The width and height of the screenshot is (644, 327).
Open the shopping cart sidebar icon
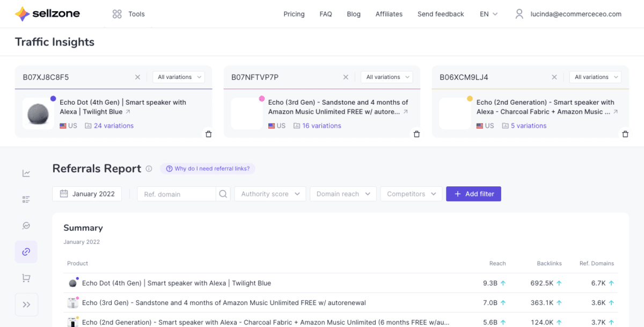click(26, 278)
